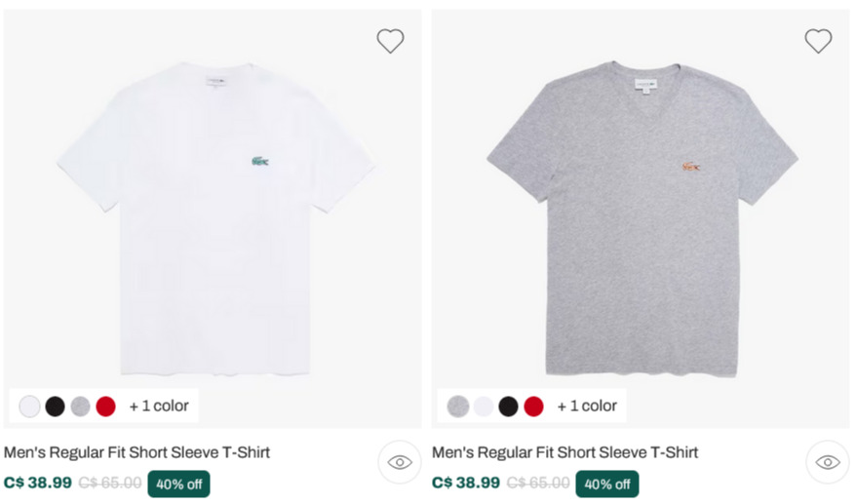Open left Men's Regular Fit T-Shirt title link

pos(137,452)
